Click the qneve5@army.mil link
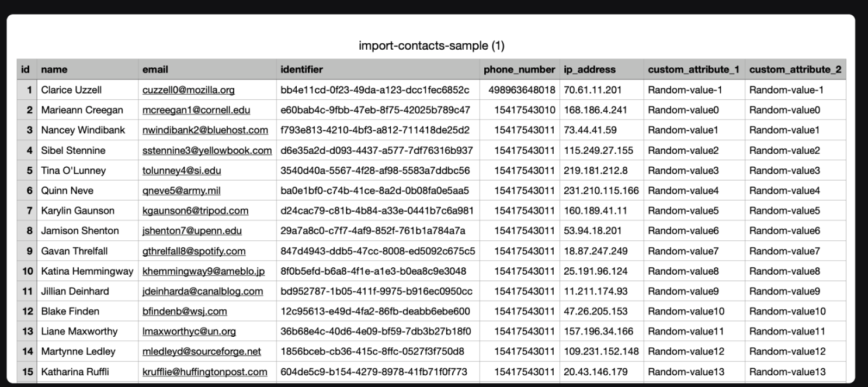Viewport: 868px width, 387px height. (181, 191)
